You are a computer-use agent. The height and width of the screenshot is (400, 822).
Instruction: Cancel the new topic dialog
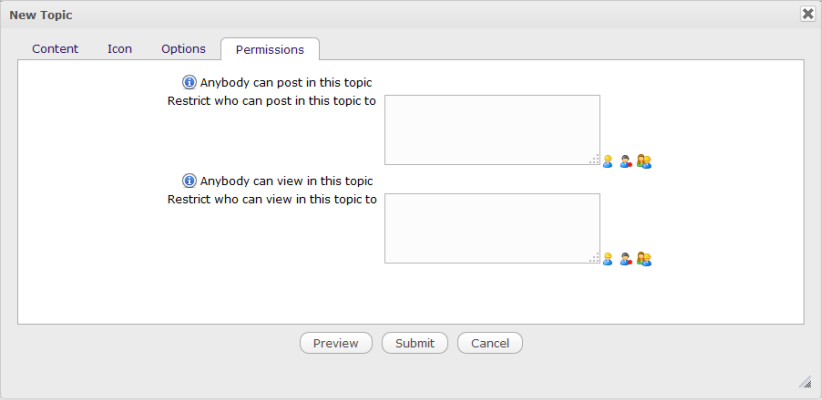tap(490, 343)
